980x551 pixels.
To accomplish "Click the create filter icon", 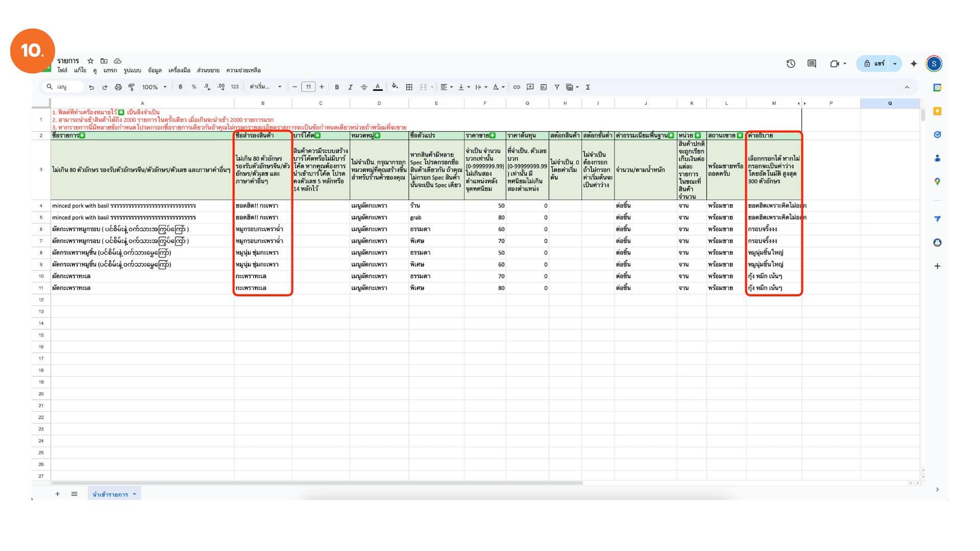I will [x=557, y=87].
